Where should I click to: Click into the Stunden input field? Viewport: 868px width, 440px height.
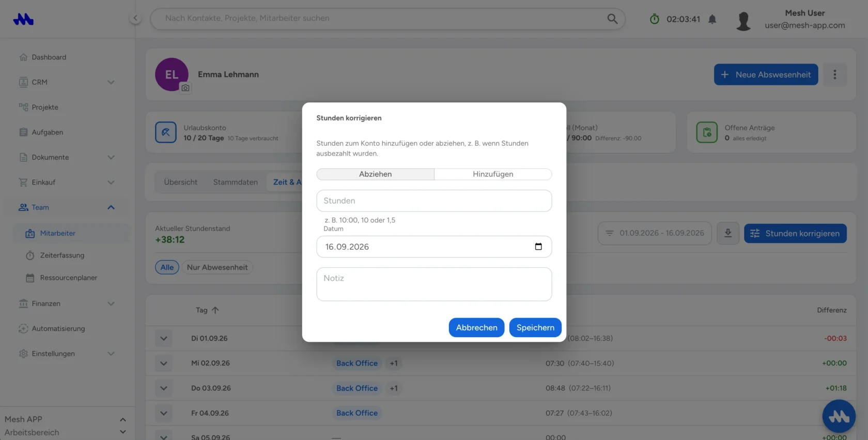[434, 201]
